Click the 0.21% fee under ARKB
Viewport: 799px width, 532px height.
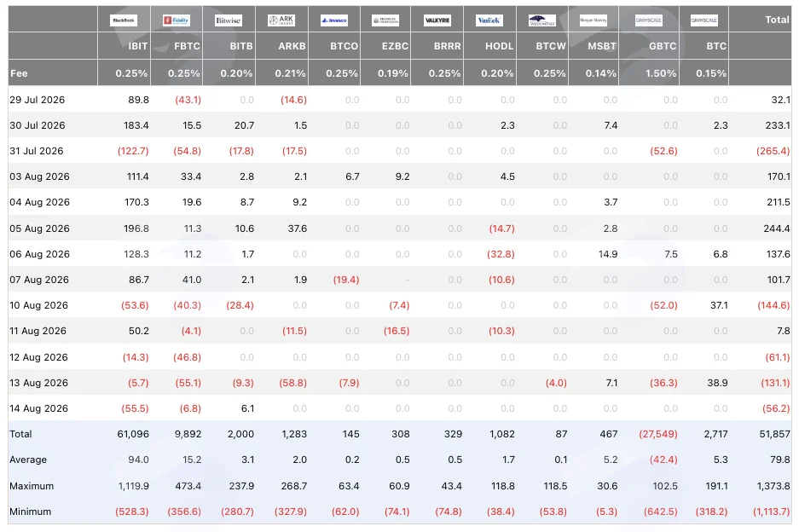pyautogui.click(x=291, y=73)
